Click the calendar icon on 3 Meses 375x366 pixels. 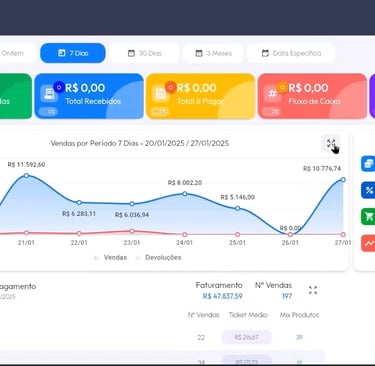click(x=199, y=53)
